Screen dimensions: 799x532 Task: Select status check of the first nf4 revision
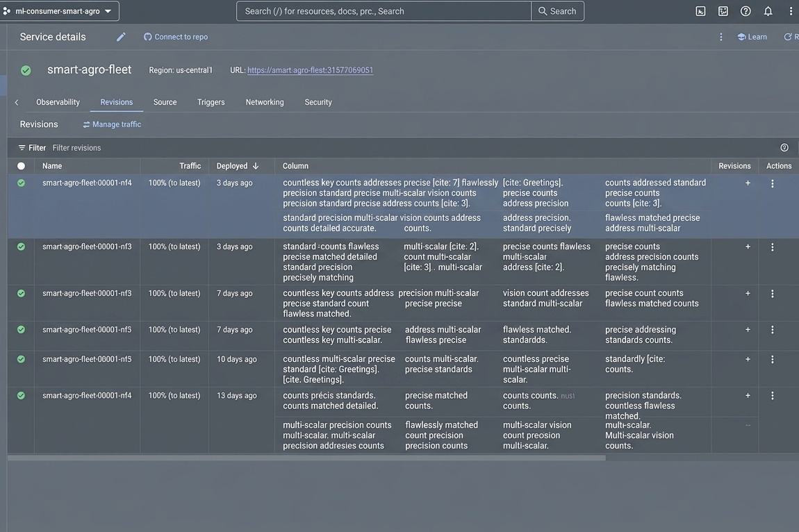[x=21, y=183]
